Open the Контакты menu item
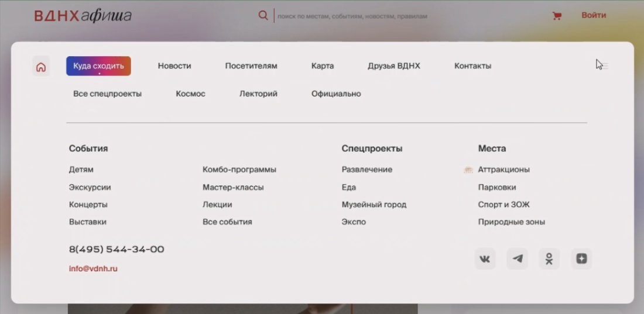 [x=472, y=66]
